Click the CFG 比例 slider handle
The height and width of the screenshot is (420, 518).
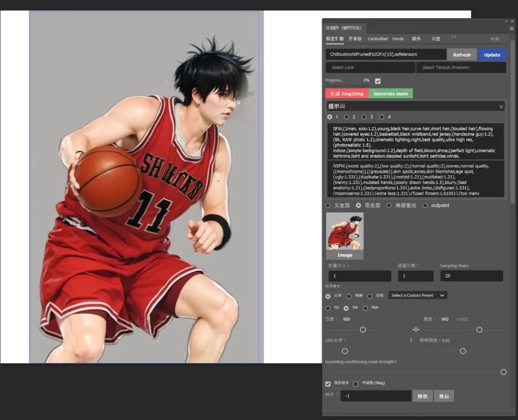pyautogui.click(x=345, y=351)
